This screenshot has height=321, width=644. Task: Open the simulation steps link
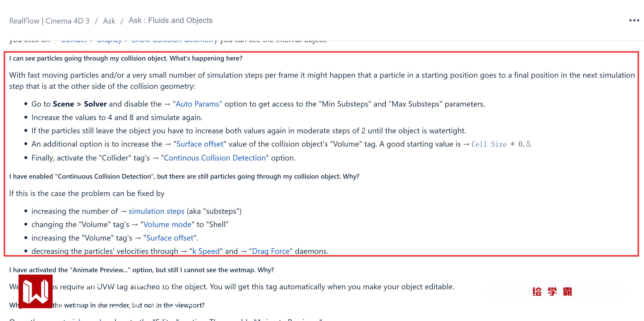pos(156,211)
